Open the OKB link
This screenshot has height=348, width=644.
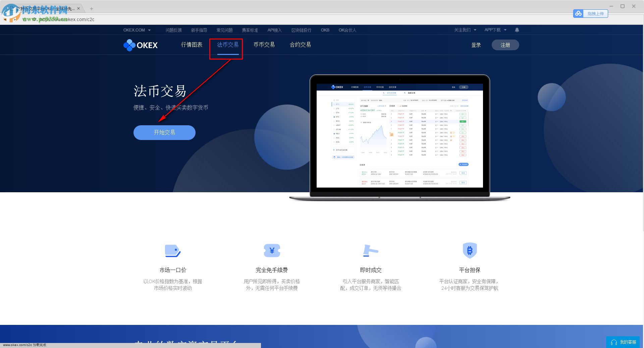[325, 30]
